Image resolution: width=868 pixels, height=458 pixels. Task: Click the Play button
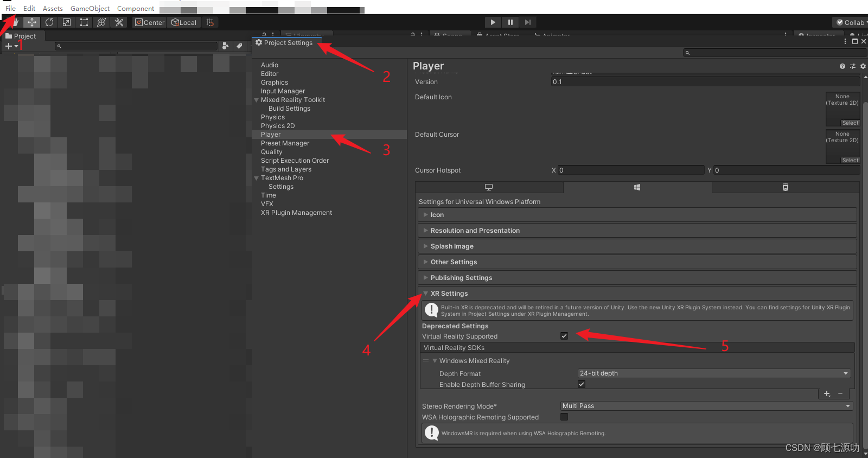pyautogui.click(x=493, y=22)
